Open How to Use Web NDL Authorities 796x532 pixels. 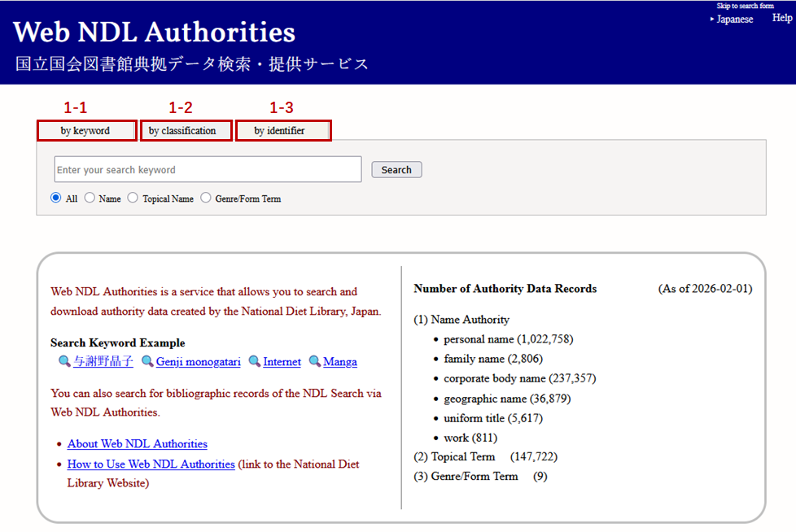151,464
